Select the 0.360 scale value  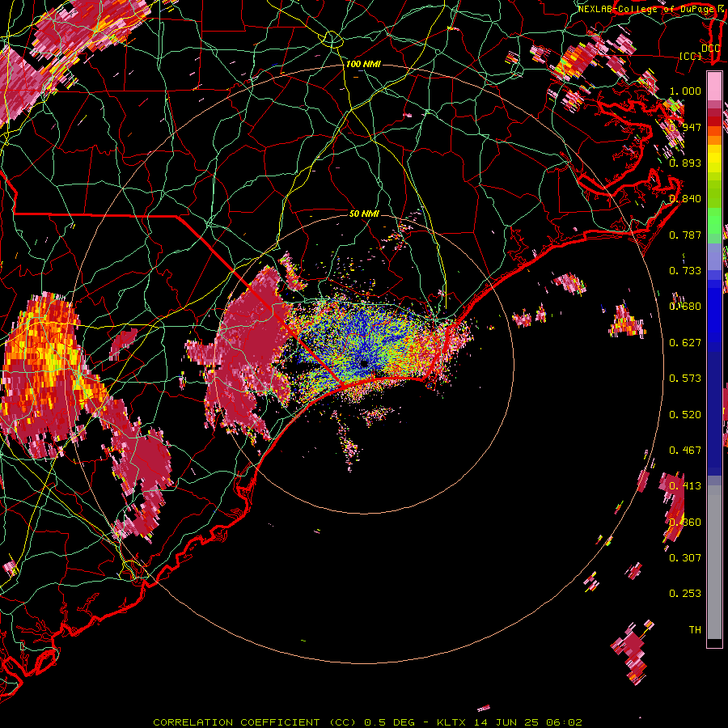[685, 523]
